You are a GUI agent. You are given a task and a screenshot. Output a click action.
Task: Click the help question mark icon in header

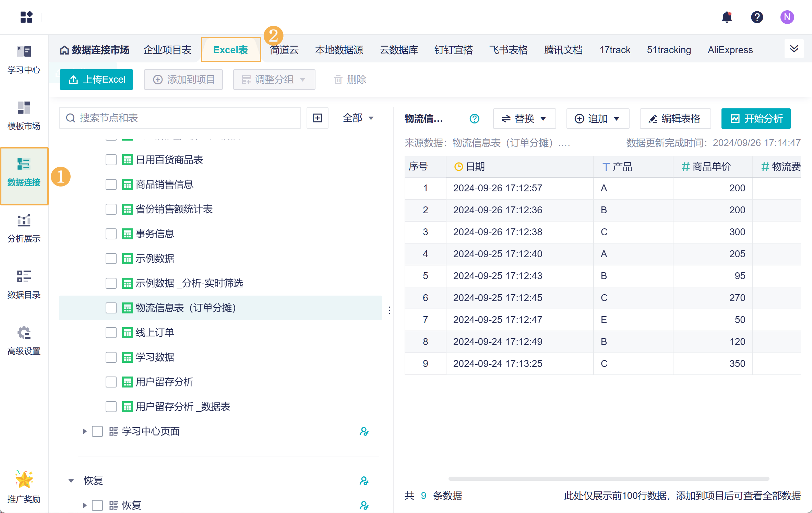click(757, 17)
